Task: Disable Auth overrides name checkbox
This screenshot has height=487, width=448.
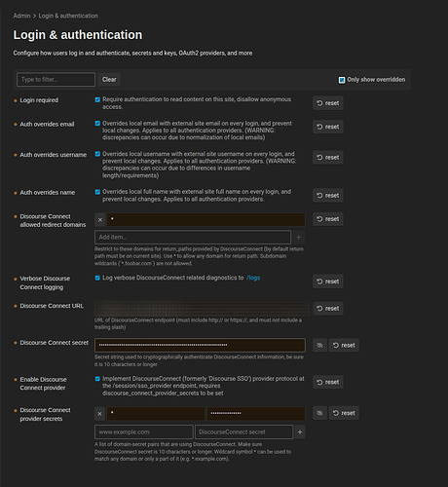Action: tap(97, 192)
